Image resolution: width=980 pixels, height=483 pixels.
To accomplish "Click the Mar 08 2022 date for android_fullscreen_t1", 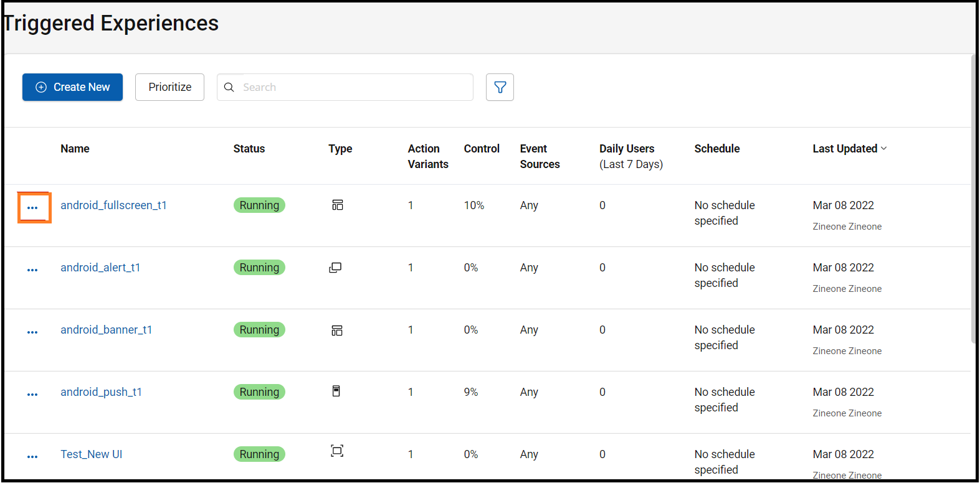I will coord(843,205).
